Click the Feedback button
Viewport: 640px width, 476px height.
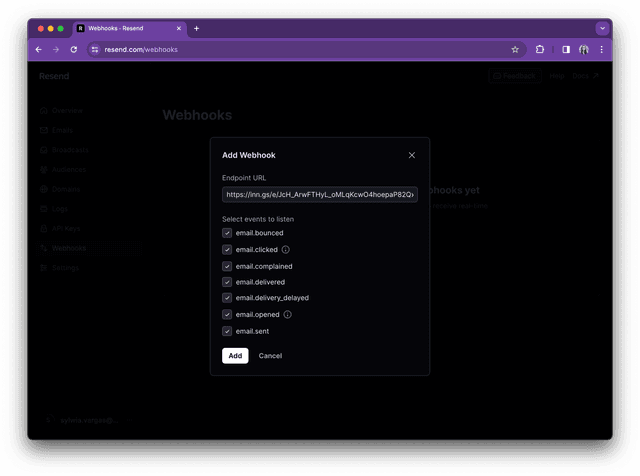coord(515,76)
